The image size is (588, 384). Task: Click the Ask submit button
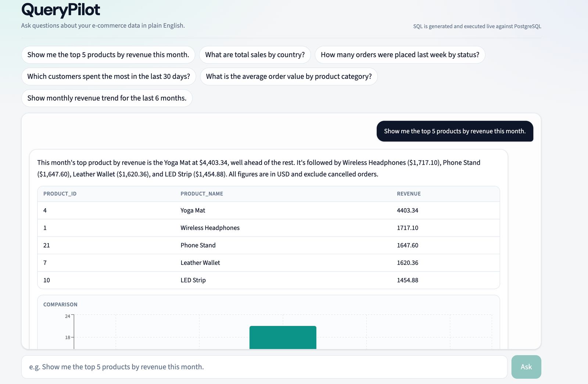point(526,367)
